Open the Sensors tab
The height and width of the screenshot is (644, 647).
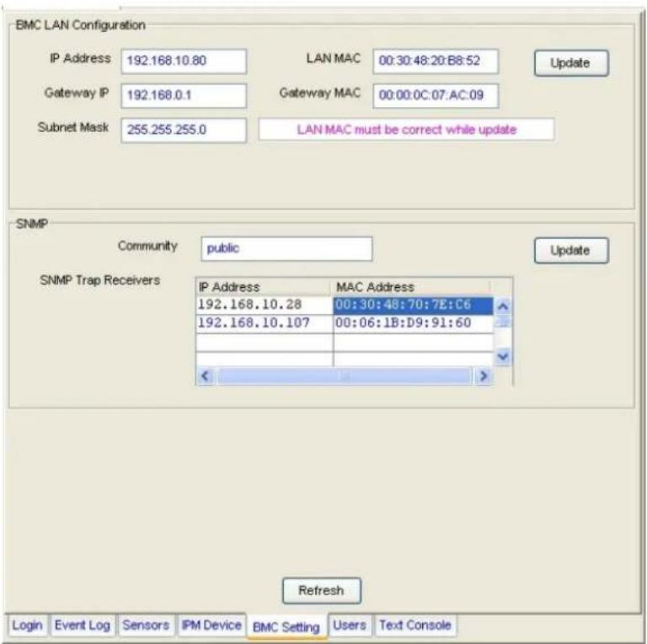click(146, 625)
